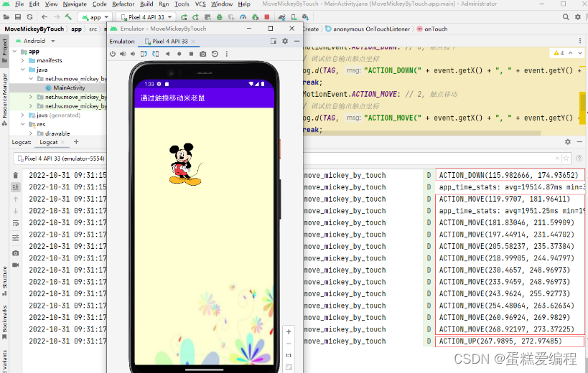This screenshot has width=588, height=373.
Task: Expand the manifests folder
Action: [22, 60]
